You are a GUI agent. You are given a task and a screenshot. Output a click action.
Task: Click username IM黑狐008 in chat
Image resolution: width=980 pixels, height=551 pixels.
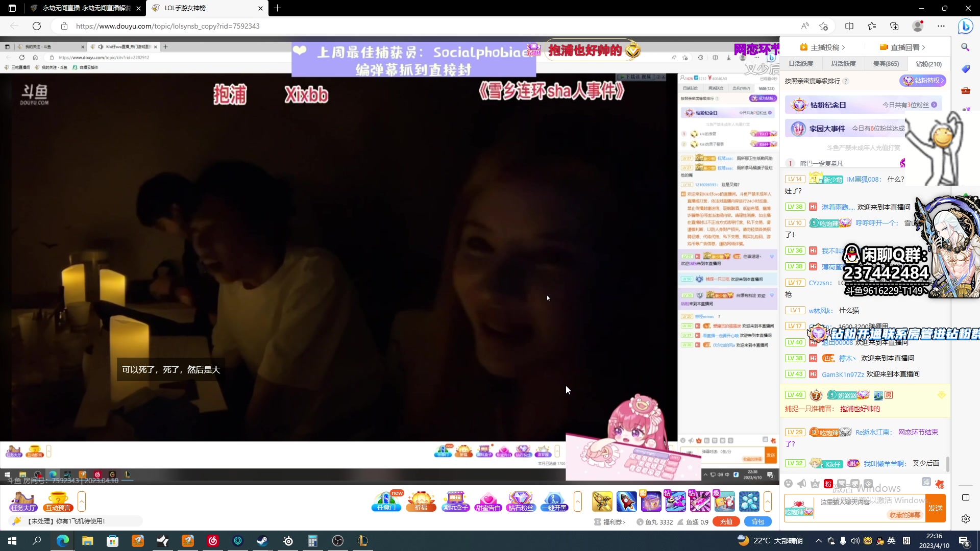(x=864, y=179)
